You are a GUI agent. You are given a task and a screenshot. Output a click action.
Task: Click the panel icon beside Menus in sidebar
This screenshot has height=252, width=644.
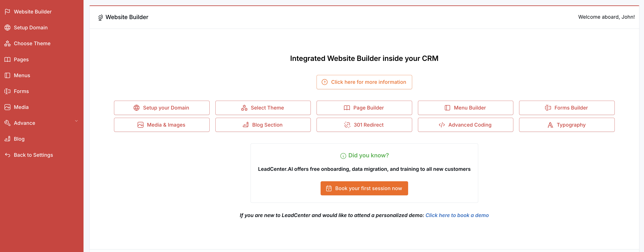(x=7, y=75)
